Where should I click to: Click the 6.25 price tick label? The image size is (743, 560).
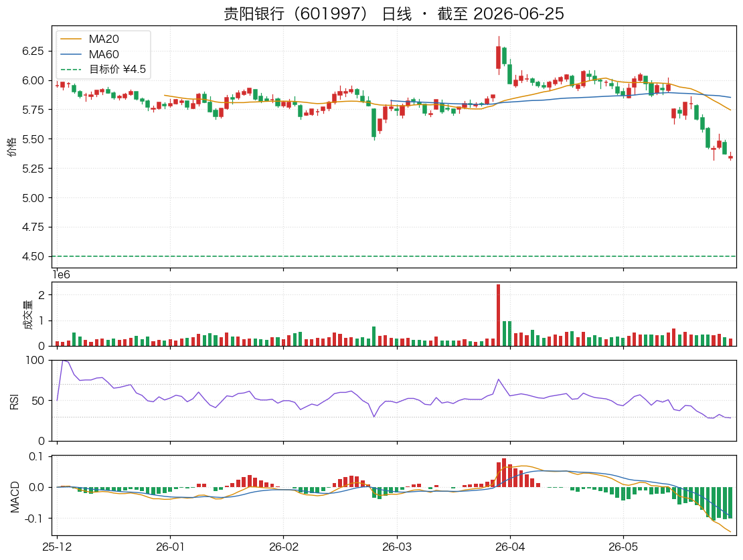(33, 51)
